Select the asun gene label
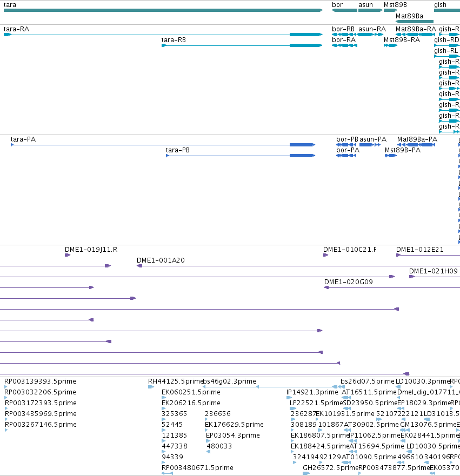Viewport: 460px width, 476px height. (365, 5)
